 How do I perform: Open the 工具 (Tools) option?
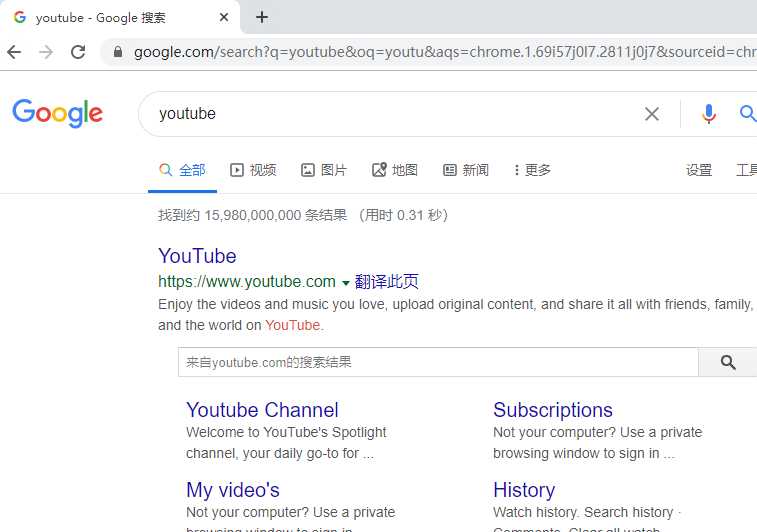pos(746,170)
